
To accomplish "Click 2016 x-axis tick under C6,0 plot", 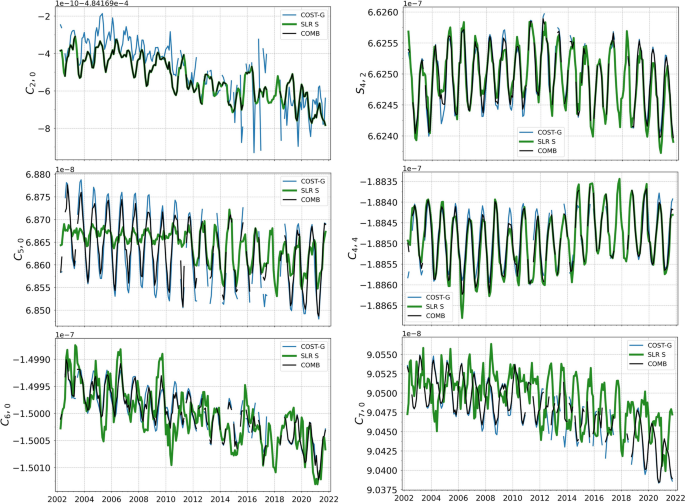I will [247, 499].
